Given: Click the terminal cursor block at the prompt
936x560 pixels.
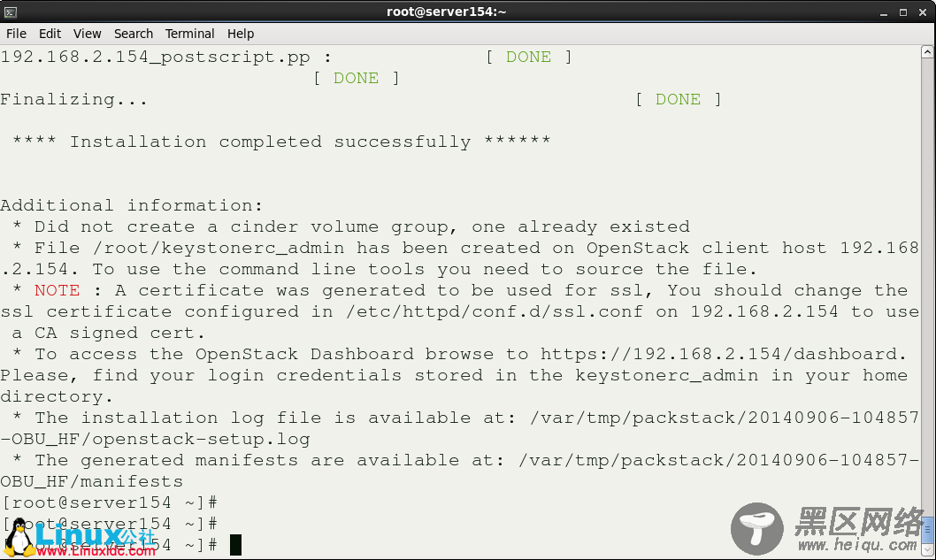Looking at the screenshot, I should tap(236, 544).
